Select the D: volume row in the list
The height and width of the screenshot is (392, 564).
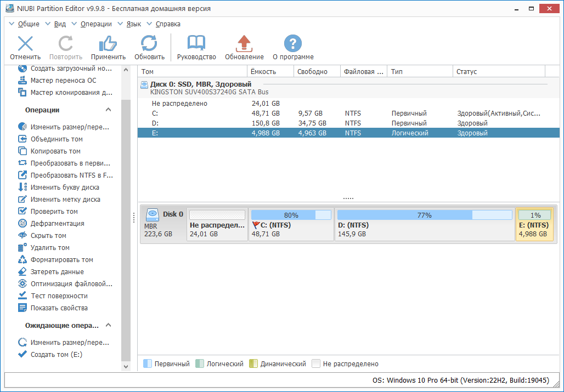[x=348, y=123]
